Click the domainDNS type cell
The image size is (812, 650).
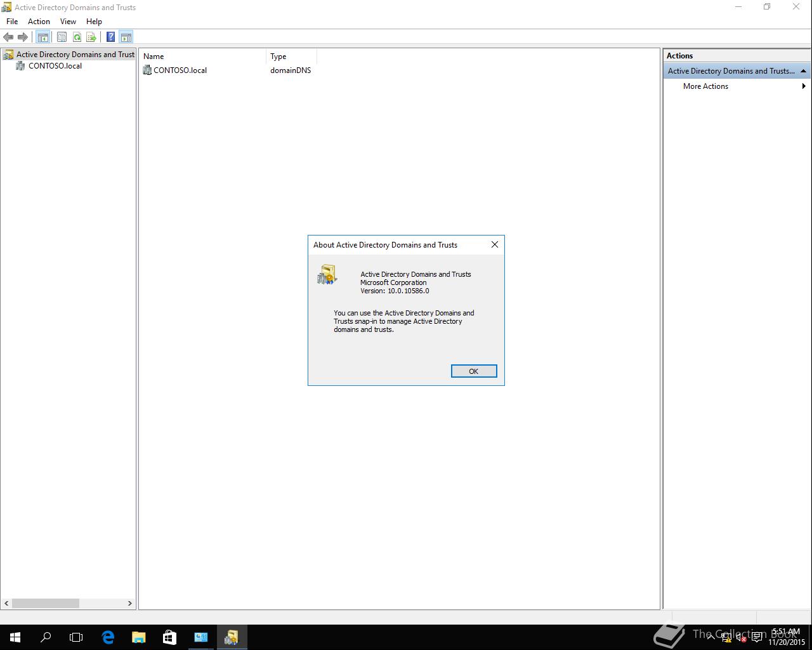[291, 70]
